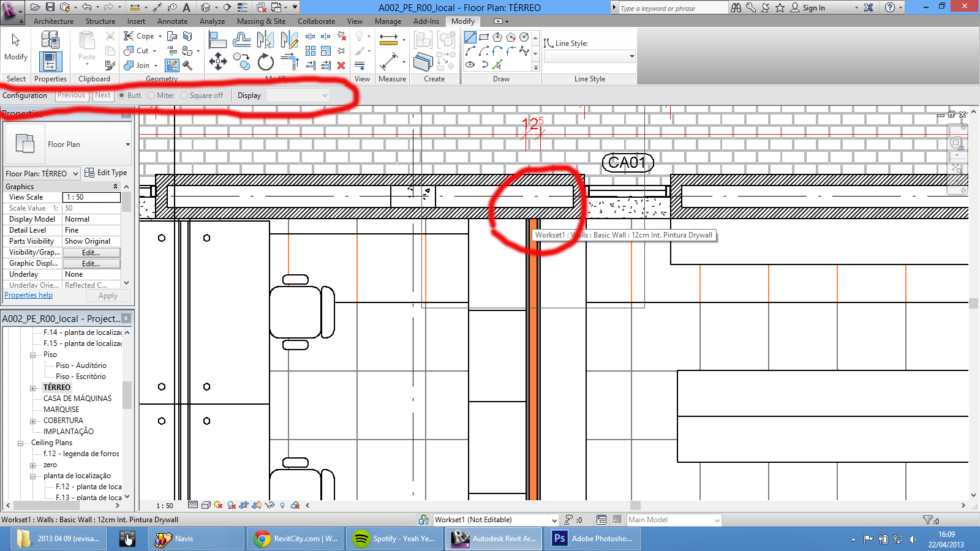Open the Collaborate ribbon tab
Image resolution: width=980 pixels, height=551 pixels.
(x=317, y=21)
